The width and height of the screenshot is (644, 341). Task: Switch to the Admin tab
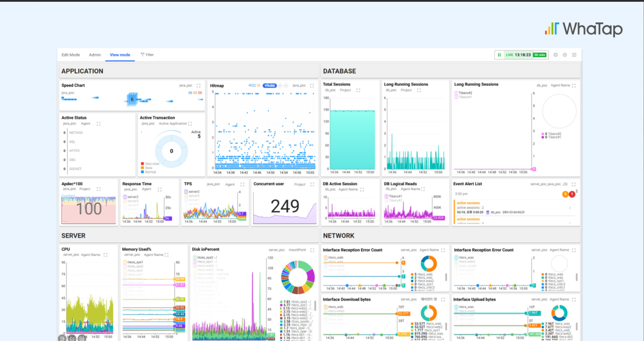[95, 55]
